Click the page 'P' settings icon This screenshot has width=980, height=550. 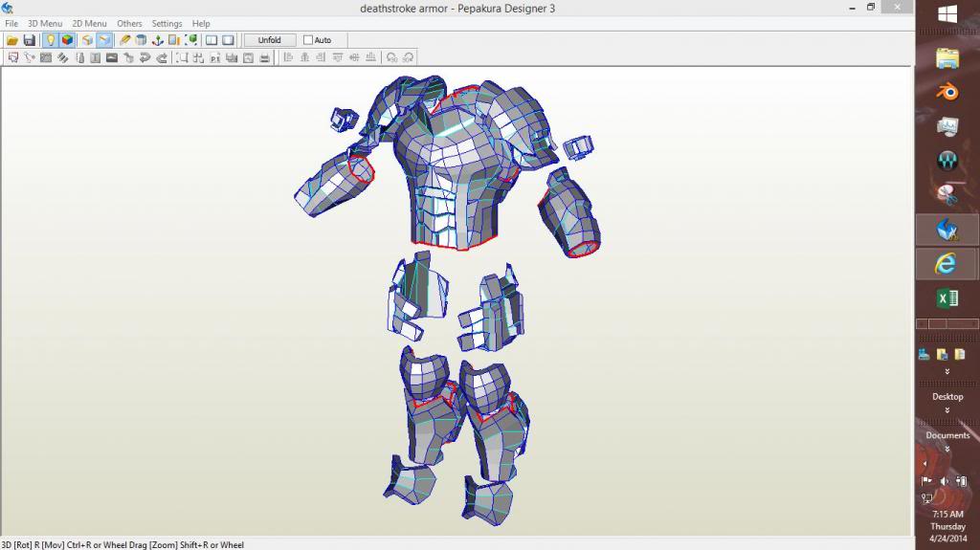pyautogui.click(x=215, y=57)
